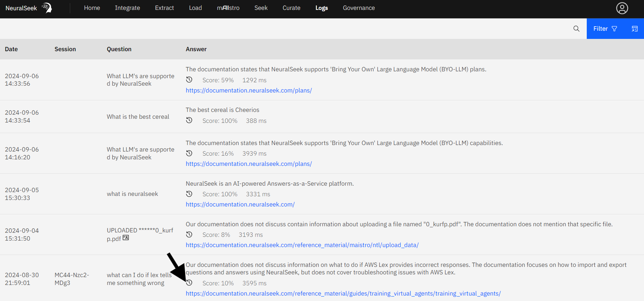Click the question about lex telling something wrong
Screen dimensions: 644x301
coord(139,279)
